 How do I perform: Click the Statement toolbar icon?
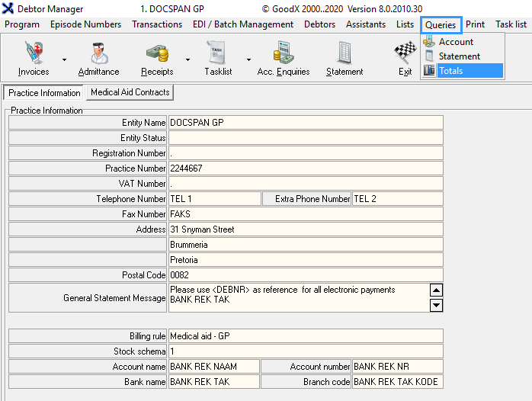pyautogui.click(x=345, y=55)
